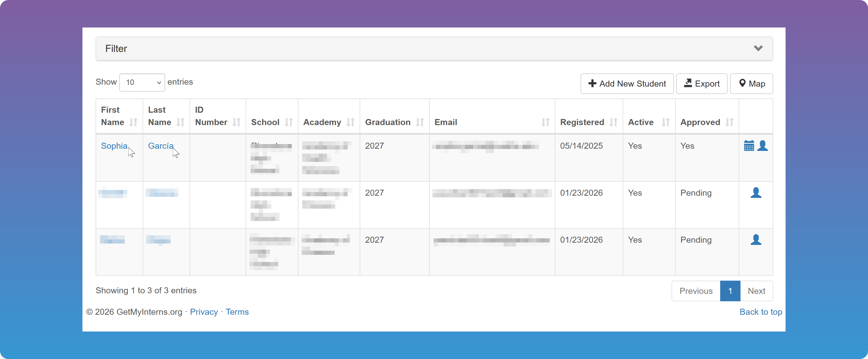Click Approved value Yes for Sophia
This screenshot has width=868, height=359.
click(687, 146)
